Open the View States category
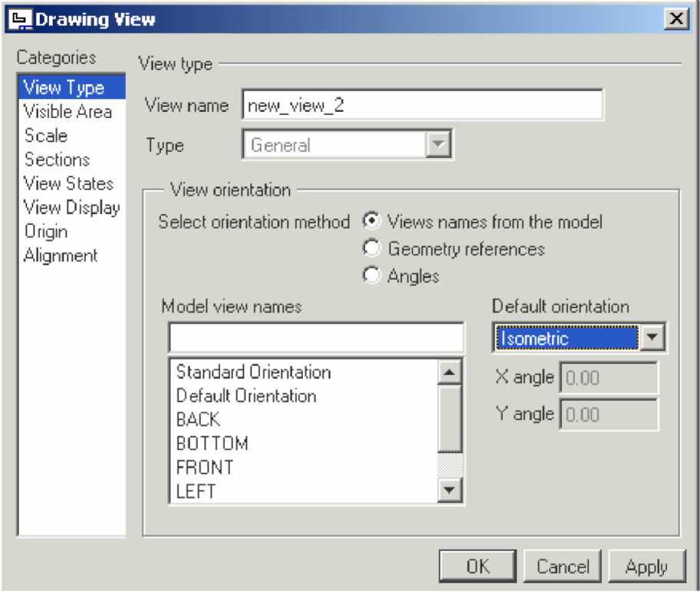 [x=68, y=183]
